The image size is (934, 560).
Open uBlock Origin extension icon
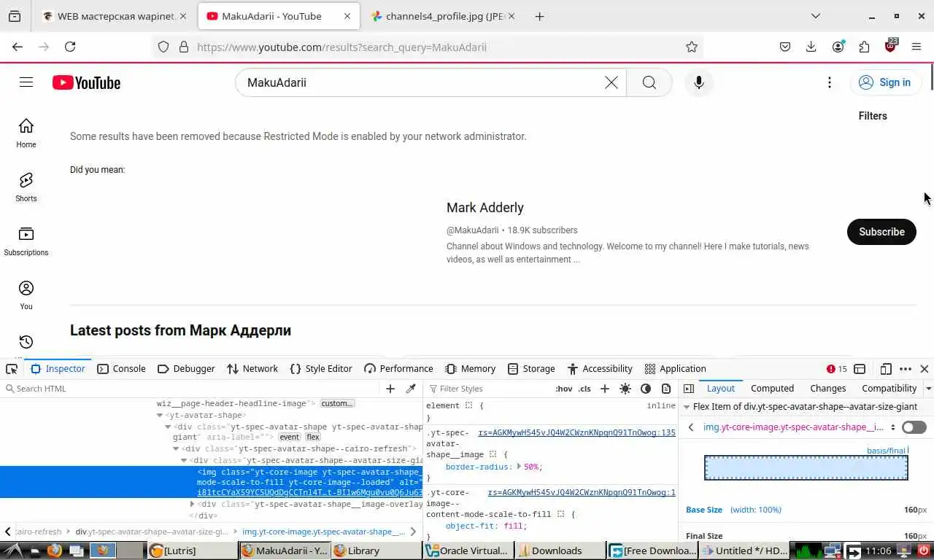click(x=890, y=47)
